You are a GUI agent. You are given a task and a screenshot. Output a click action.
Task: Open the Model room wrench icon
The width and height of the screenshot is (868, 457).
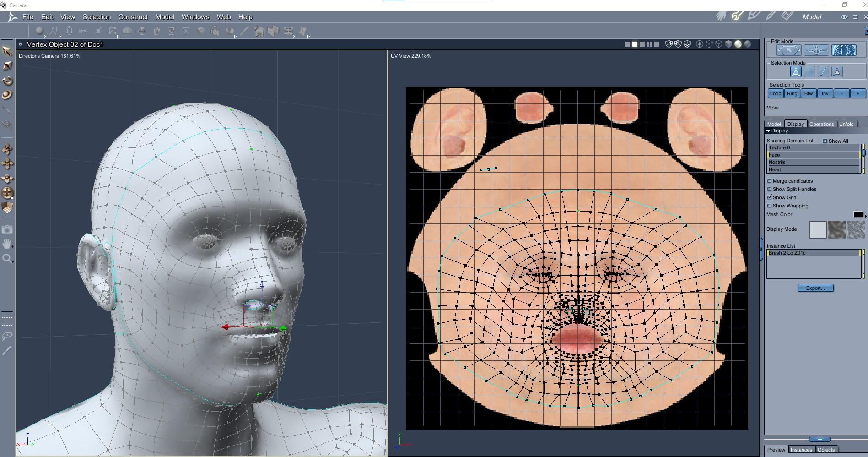pos(737,16)
